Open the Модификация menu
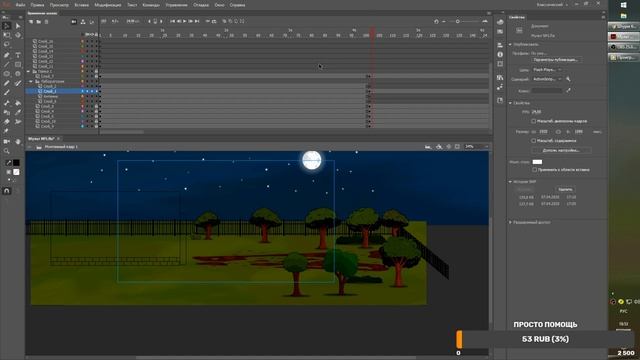 pos(108,5)
